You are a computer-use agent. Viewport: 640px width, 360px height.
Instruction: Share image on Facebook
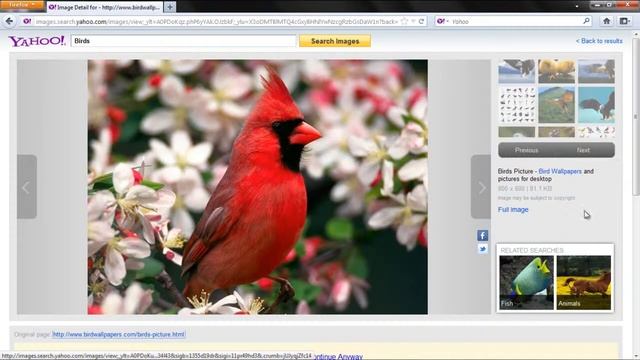[482, 236]
